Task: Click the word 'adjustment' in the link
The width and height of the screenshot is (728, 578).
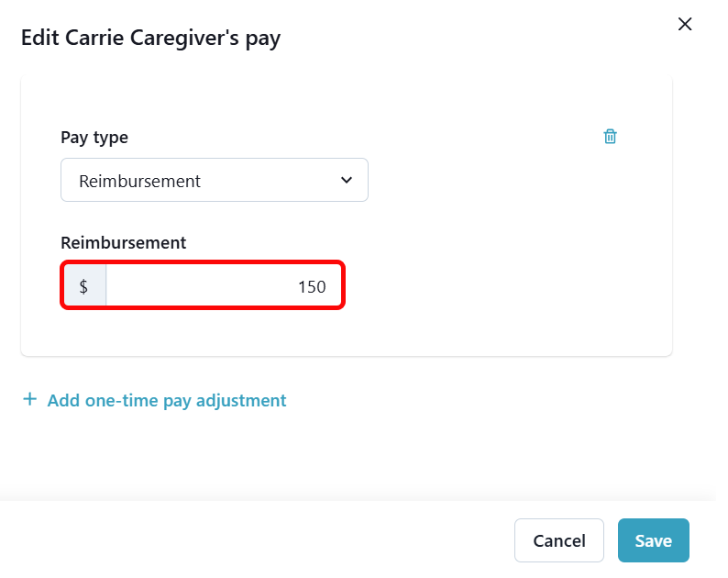Action: click(x=243, y=400)
